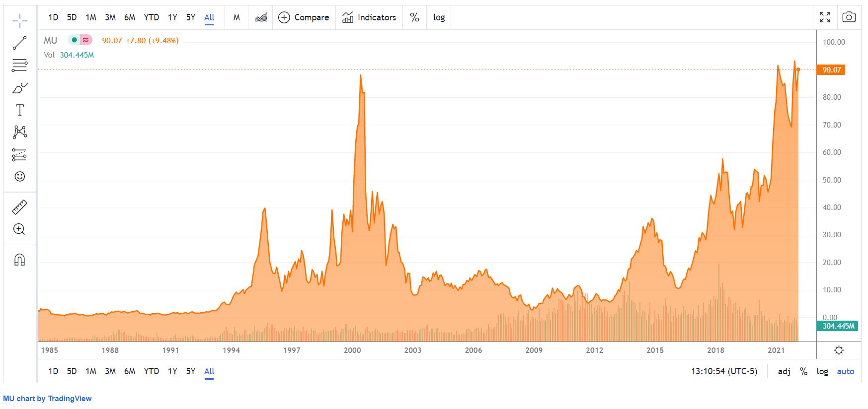868x409 pixels.
Task: Choose 5Y in bottom range bar
Action: 191,371
